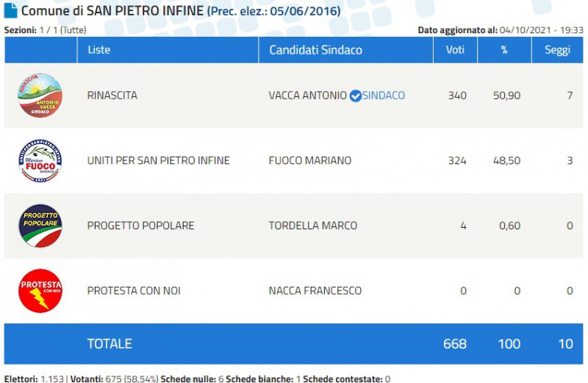This screenshot has width=588, height=383.
Task: Select the UNITI PER SAN PIETRO INFINE list name
Action: [158, 160]
